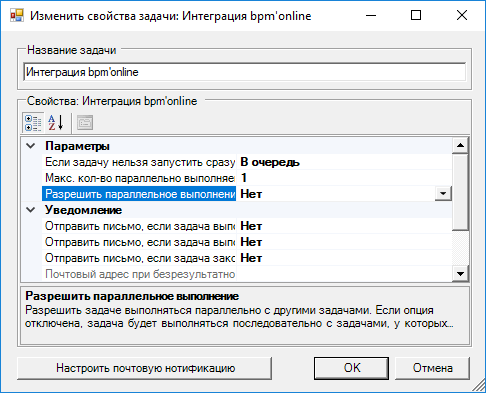
Task: Click the property grid scroll down arrow
Action: (460, 274)
